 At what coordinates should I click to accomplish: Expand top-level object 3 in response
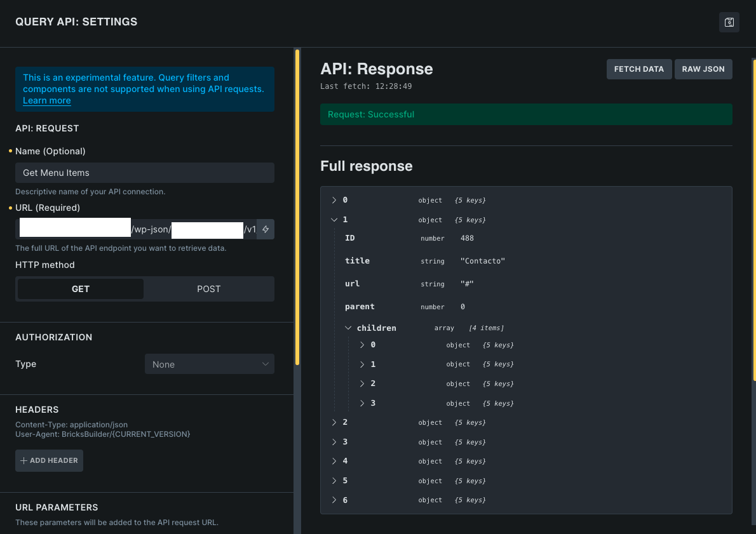click(334, 442)
